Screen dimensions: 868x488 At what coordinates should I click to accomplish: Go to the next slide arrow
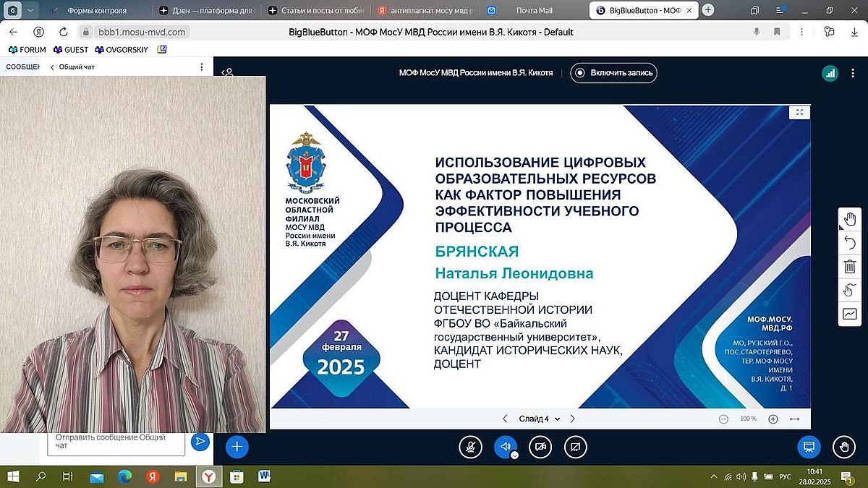[572, 419]
